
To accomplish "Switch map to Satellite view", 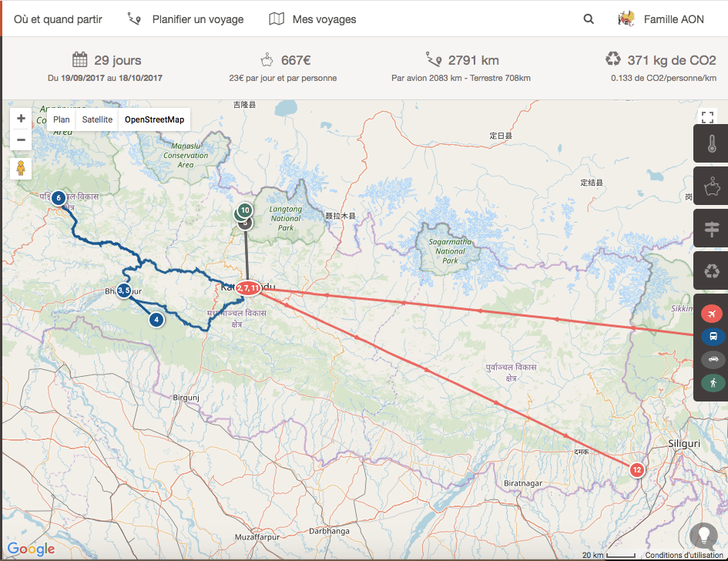I will pyautogui.click(x=97, y=119).
